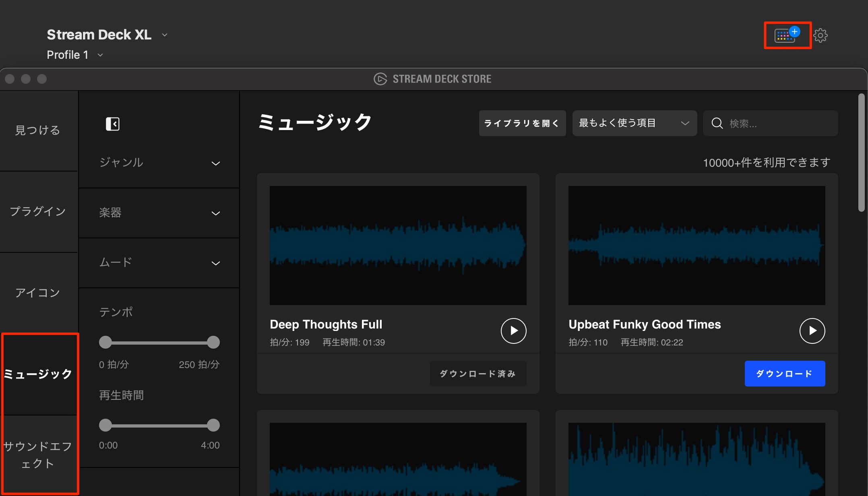Play Upbeat Funky Good Times preview
Viewport: 868px width, 496px height.
(812, 331)
